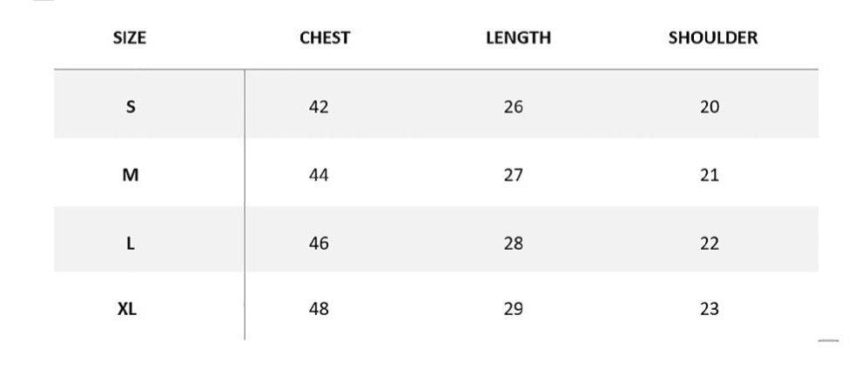Select length value 26 in S row

(x=514, y=107)
